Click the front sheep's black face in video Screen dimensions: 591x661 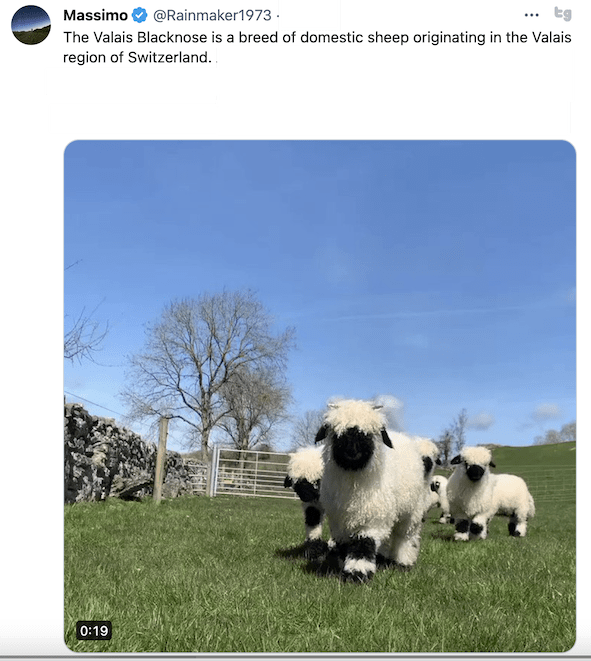click(352, 448)
